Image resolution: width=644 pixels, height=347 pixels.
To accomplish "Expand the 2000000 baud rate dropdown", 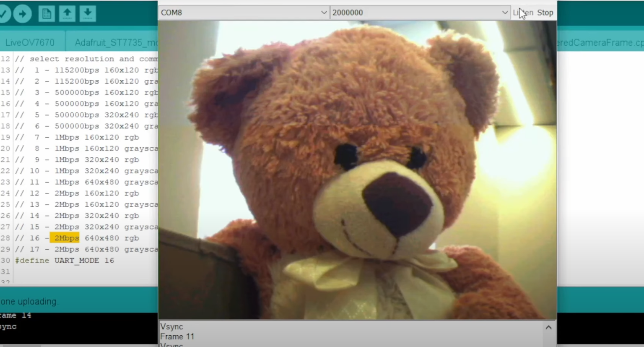I will pos(420,13).
